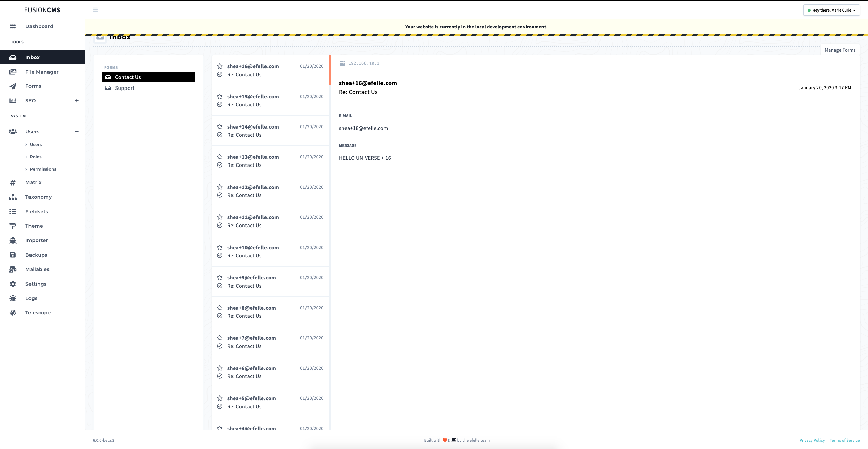Open the Terms of Service link
The height and width of the screenshot is (449, 868).
pyautogui.click(x=845, y=440)
